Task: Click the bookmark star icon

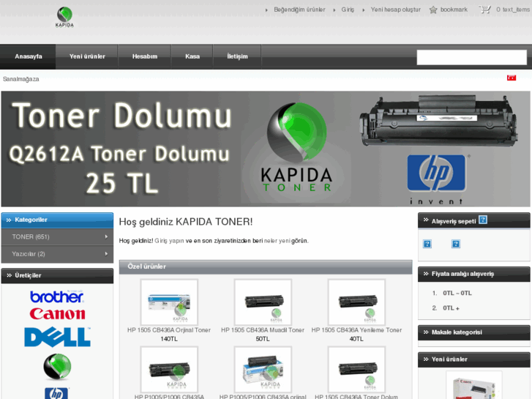Action: (433, 10)
